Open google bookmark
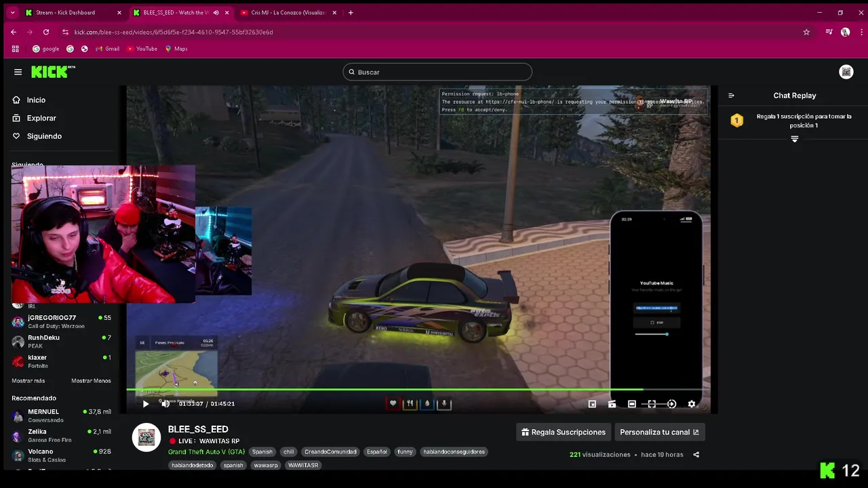This screenshot has width=868, height=488. (x=46, y=49)
